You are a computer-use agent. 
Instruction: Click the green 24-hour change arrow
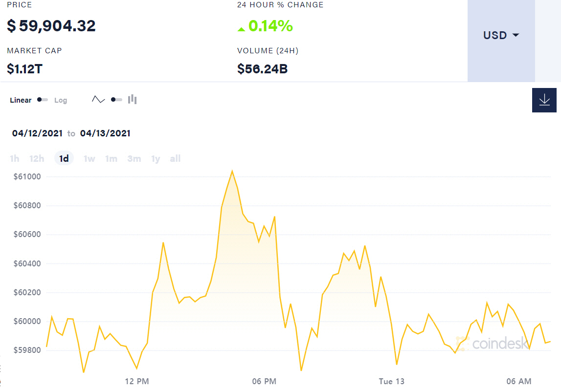click(x=241, y=29)
